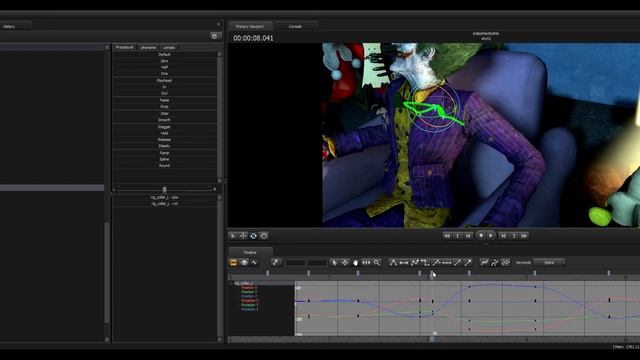Apply the Jitter preset
Screen dimensions: 640x360
(164, 113)
